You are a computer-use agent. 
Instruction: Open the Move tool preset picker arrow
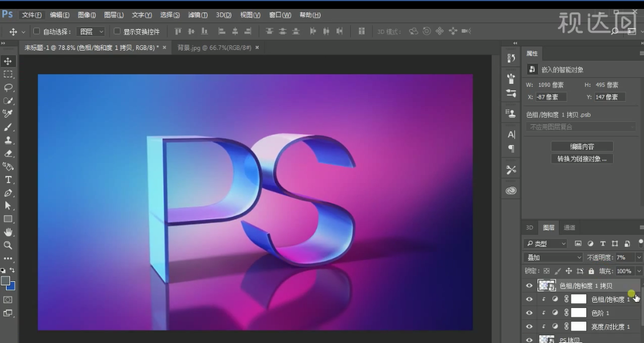23,32
